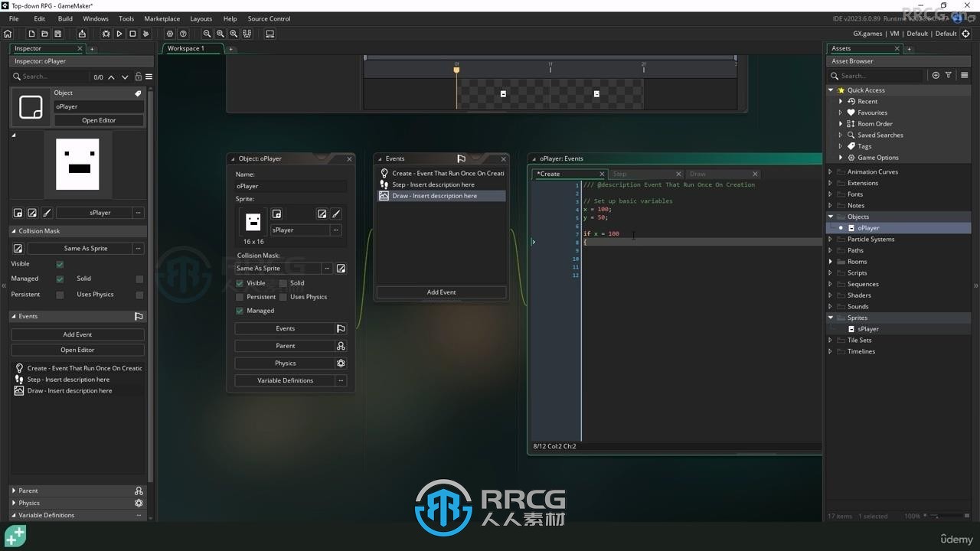Click the Parent button in Object window

point(285,346)
